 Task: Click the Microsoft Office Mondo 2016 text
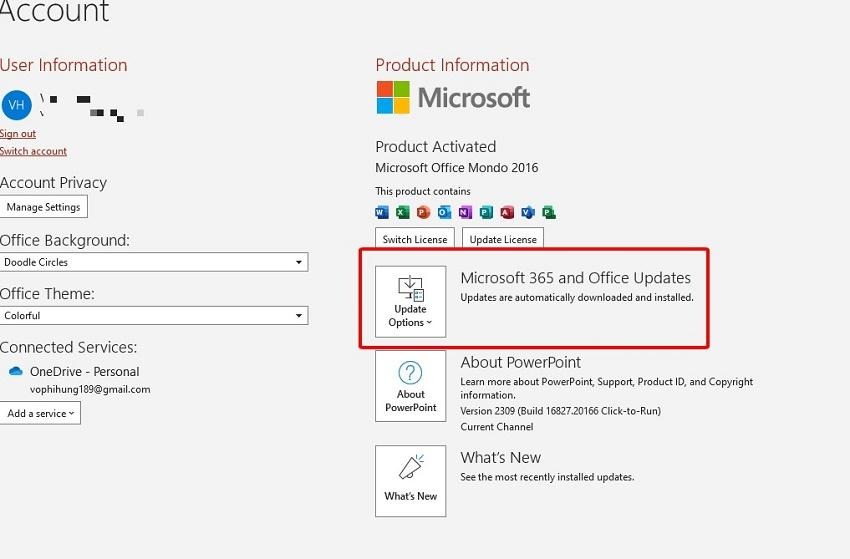(x=456, y=168)
